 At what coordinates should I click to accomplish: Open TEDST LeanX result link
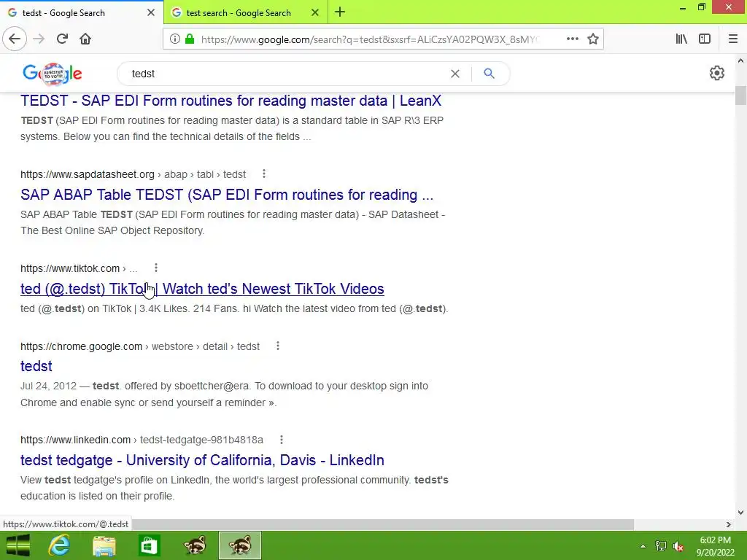231,101
